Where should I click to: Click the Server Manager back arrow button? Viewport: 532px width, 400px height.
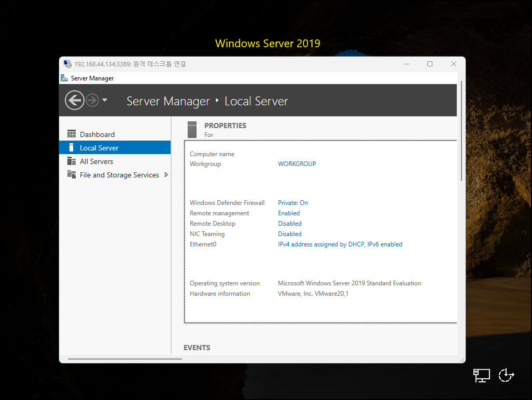click(x=75, y=100)
